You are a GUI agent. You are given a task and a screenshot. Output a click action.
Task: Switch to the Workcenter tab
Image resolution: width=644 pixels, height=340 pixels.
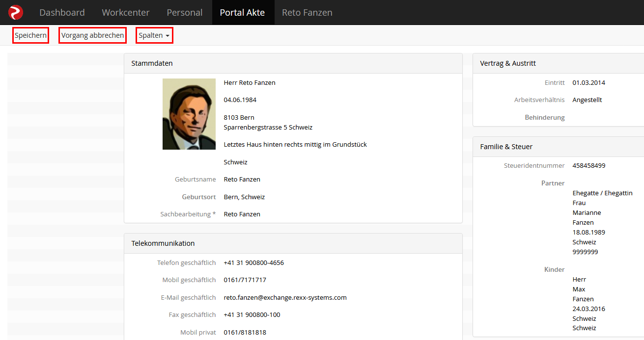tap(126, 12)
